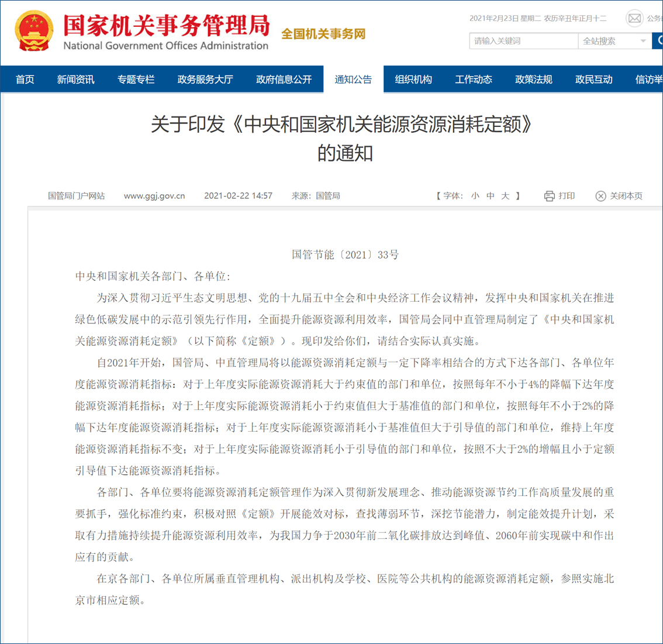
Task: Click the dropdown arrow beside 全站搜索
Action: (643, 41)
